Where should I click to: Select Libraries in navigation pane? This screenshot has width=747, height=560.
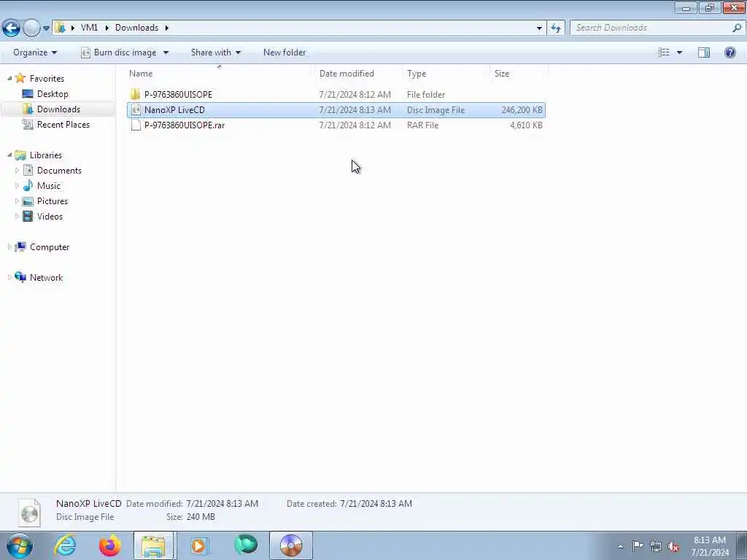tap(46, 155)
